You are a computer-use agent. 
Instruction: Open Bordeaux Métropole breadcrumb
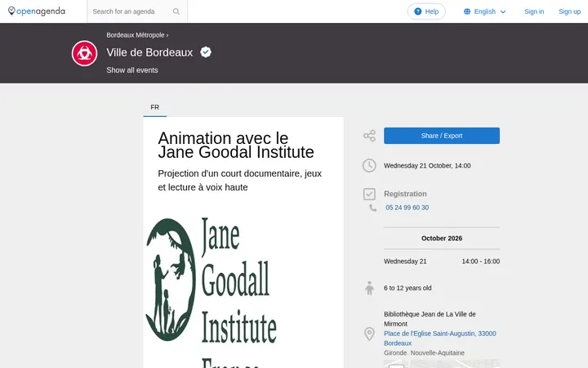coord(136,35)
